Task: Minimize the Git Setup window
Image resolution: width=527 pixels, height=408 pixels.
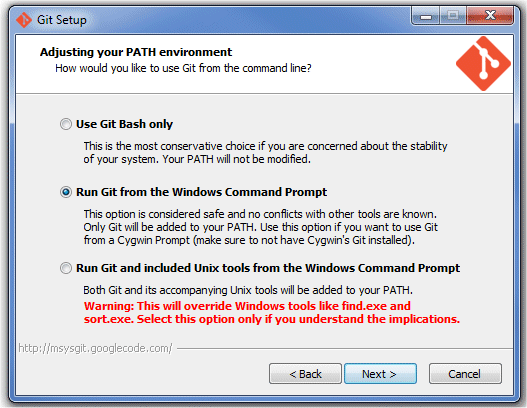Action: [x=425, y=16]
